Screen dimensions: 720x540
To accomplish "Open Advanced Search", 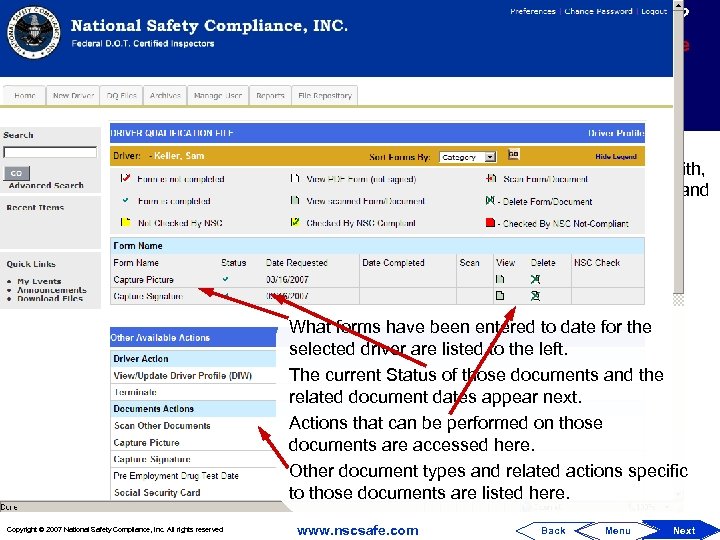I will [x=46, y=185].
